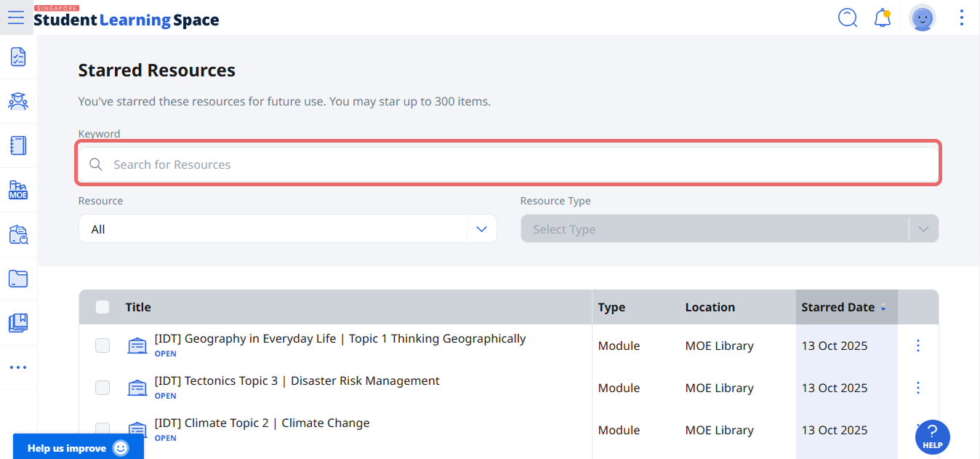Click the assignments checklist sidebar icon

[18, 57]
